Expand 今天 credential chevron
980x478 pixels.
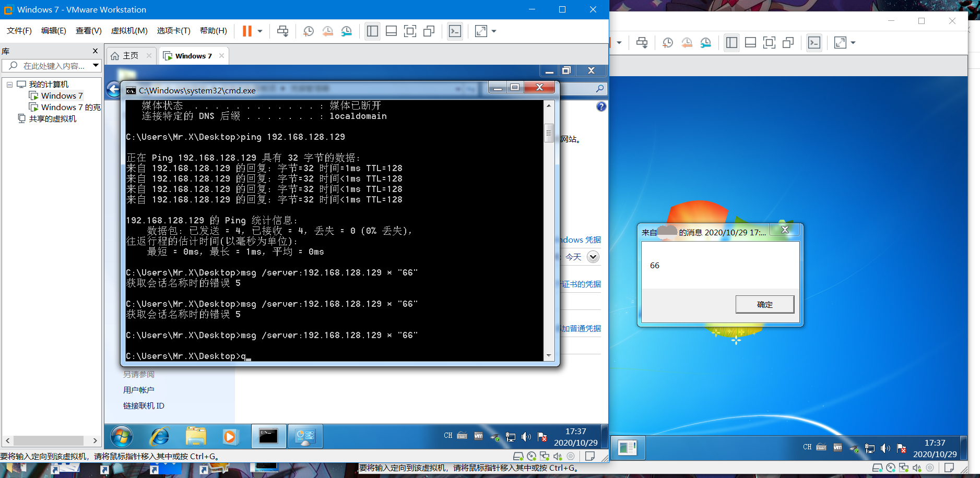[x=593, y=257]
